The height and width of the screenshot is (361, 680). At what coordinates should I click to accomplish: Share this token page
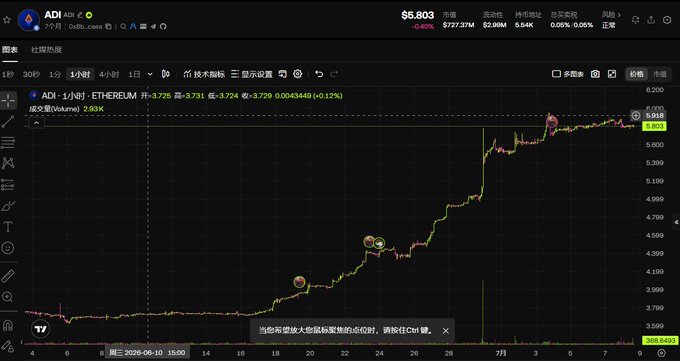point(651,20)
